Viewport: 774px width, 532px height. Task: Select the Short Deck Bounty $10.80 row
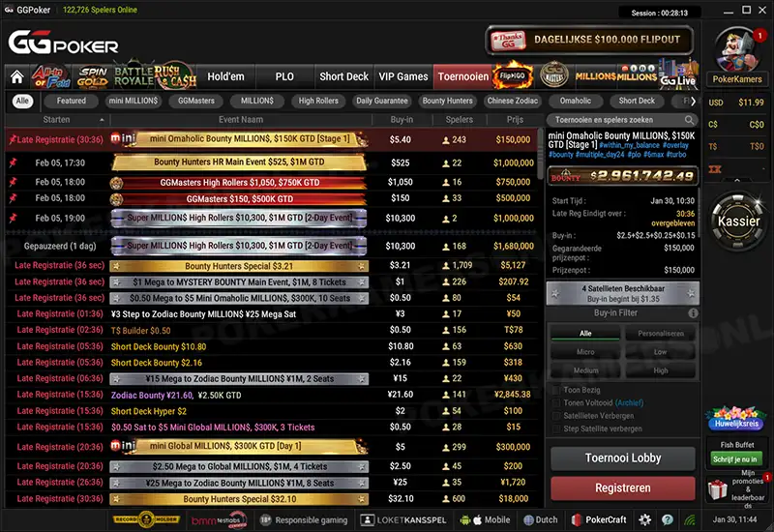pos(272,346)
